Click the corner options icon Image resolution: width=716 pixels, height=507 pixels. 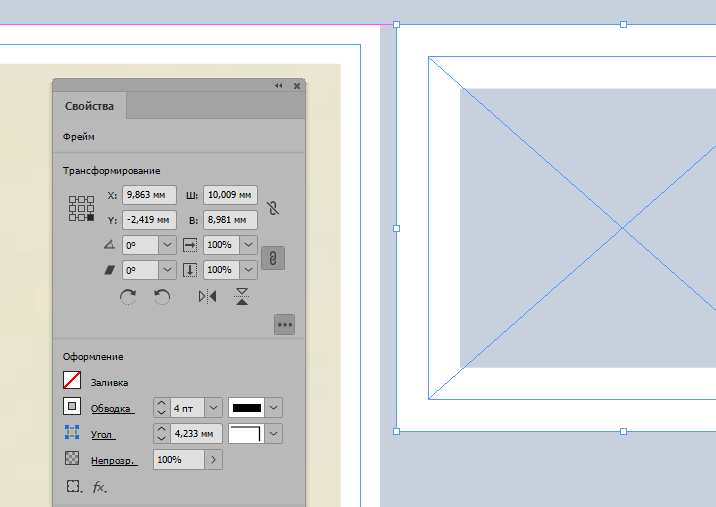pos(72,432)
